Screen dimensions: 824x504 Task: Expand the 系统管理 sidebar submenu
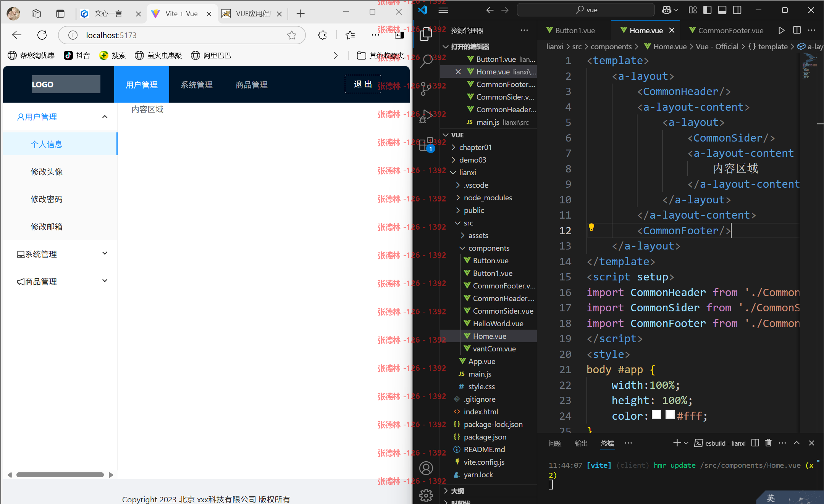[x=105, y=253]
